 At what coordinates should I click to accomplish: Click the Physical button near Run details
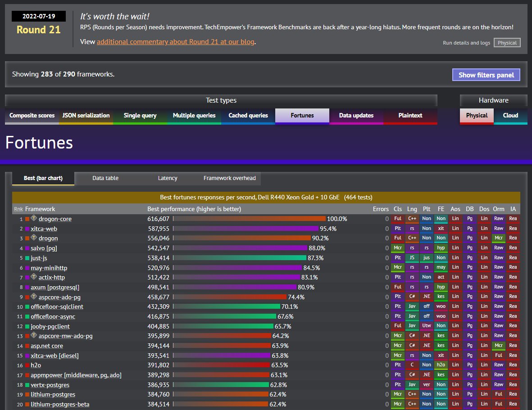click(507, 43)
